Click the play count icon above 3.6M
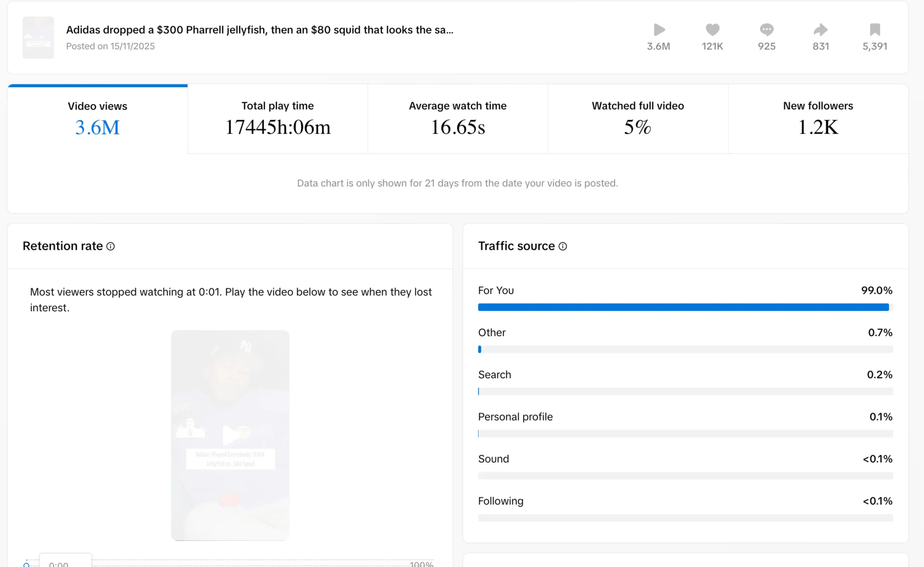The image size is (924, 567). point(659,30)
